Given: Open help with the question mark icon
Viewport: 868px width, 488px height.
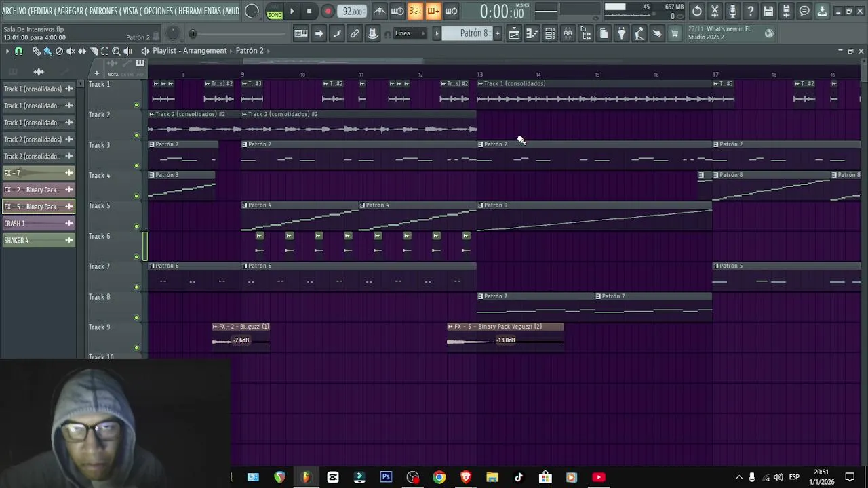Looking at the screenshot, I should (751, 12).
